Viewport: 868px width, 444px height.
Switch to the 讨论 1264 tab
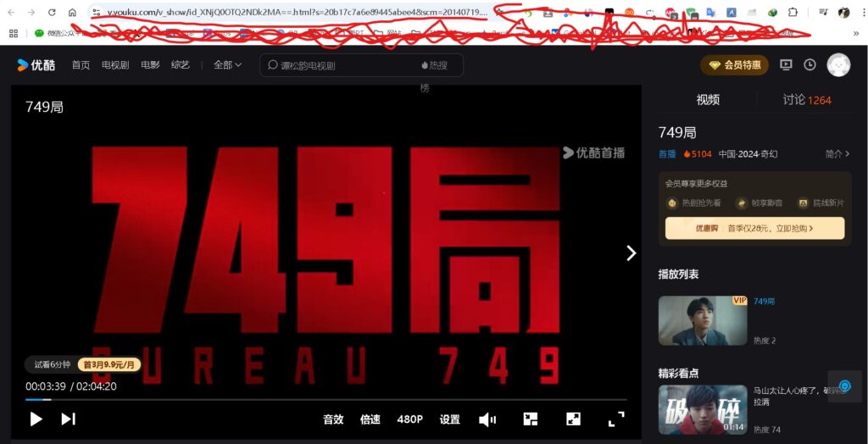807,100
